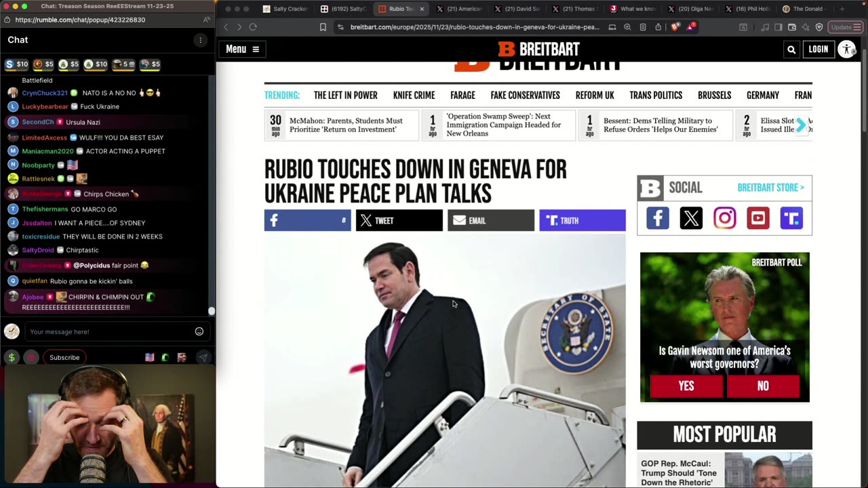Open Breitbart Facebook social icon

pyautogui.click(x=658, y=218)
